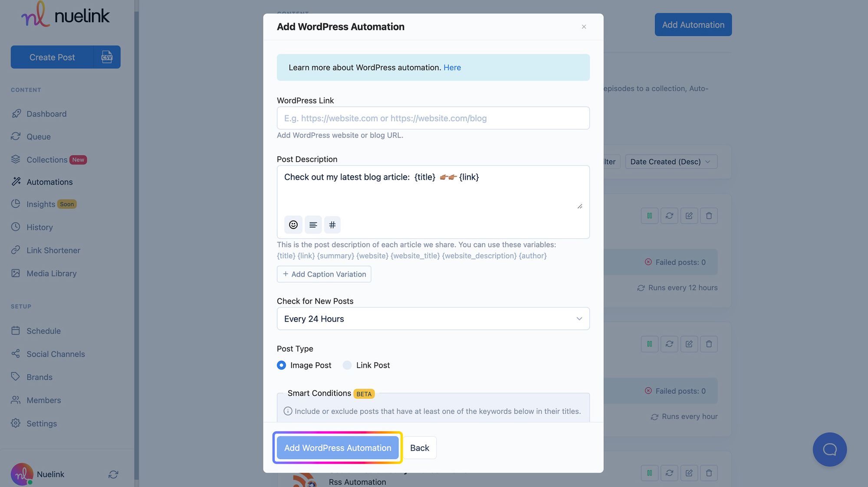Click the text align paragraph icon in Post Description
Screen dimensions: 868x487
(313, 225)
